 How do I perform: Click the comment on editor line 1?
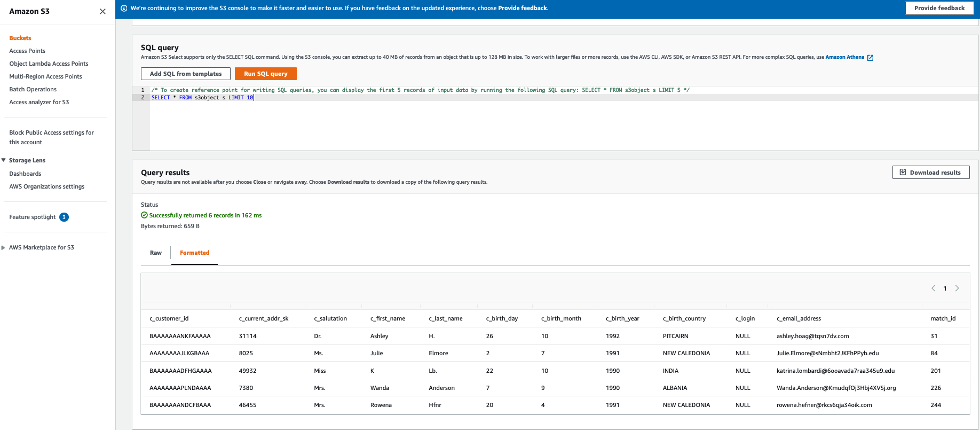tap(421, 90)
